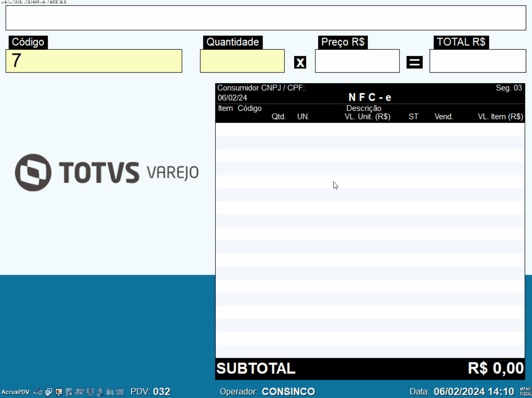Click the Preço R$ field
This screenshot has height=398, width=532.
(357, 61)
